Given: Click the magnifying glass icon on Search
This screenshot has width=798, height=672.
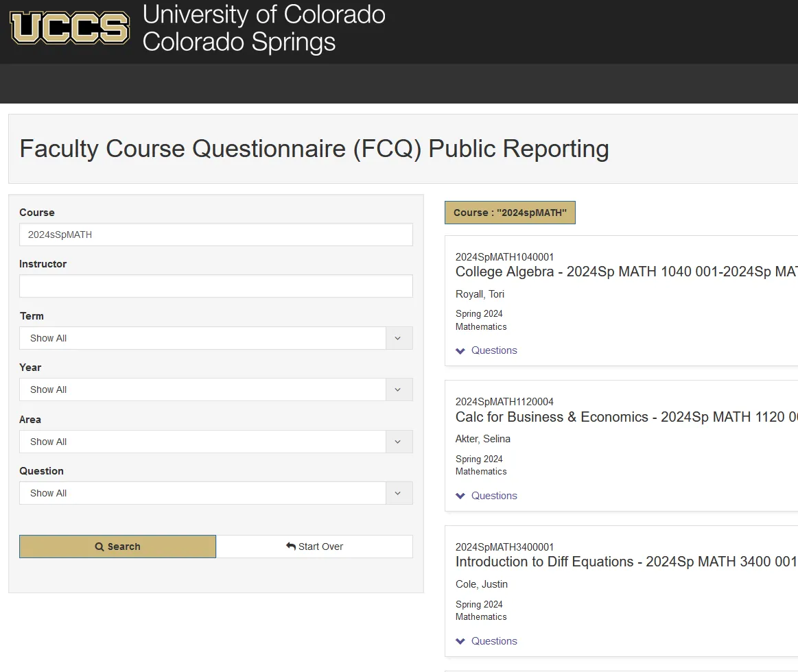Looking at the screenshot, I should click(x=99, y=547).
